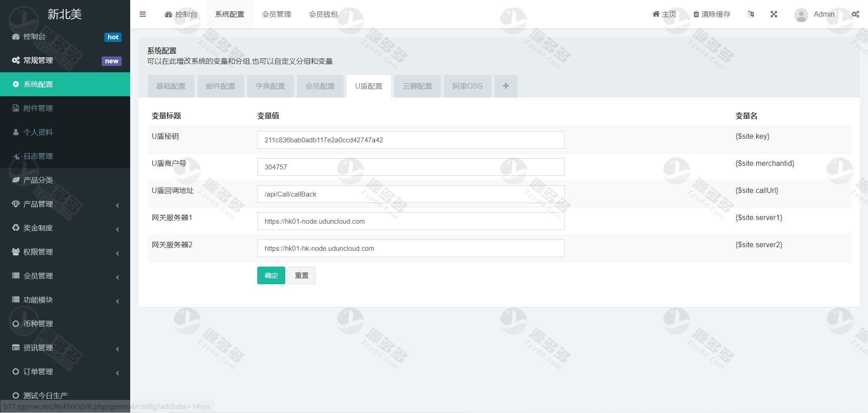Switch to the 云聊配置 tab
The image size is (868, 413).
(417, 86)
